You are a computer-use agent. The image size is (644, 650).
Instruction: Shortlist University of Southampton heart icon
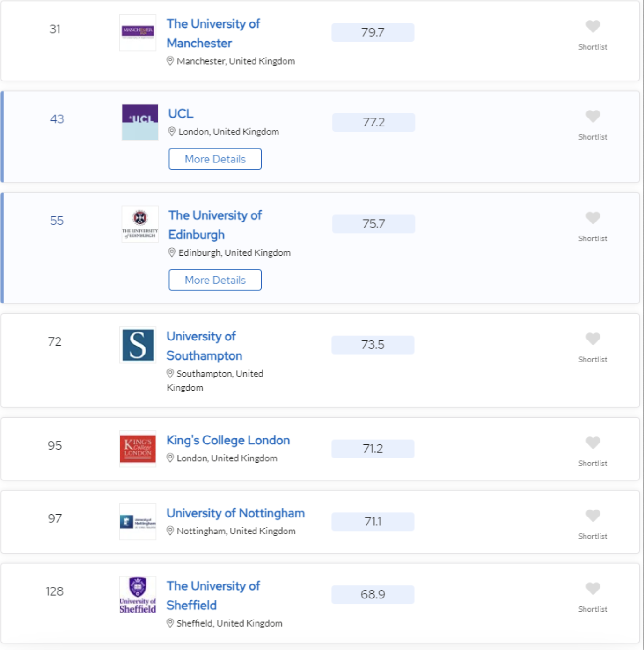593,339
